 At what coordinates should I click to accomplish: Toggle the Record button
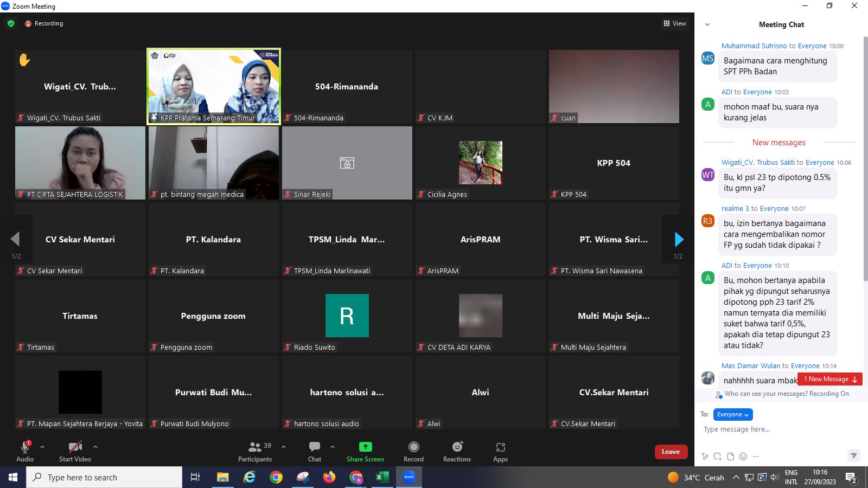click(413, 451)
